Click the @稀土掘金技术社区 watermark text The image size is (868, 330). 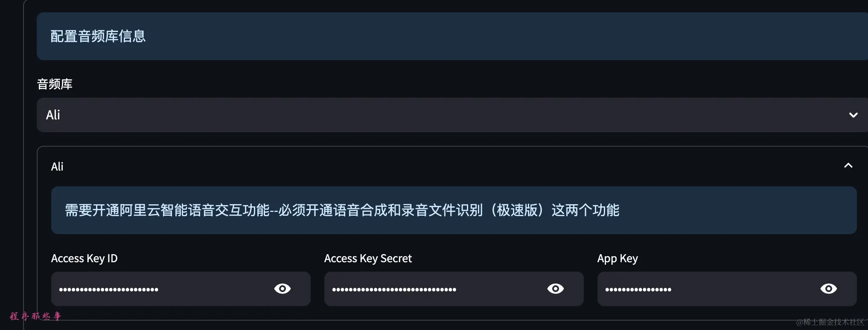(x=830, y=322)
